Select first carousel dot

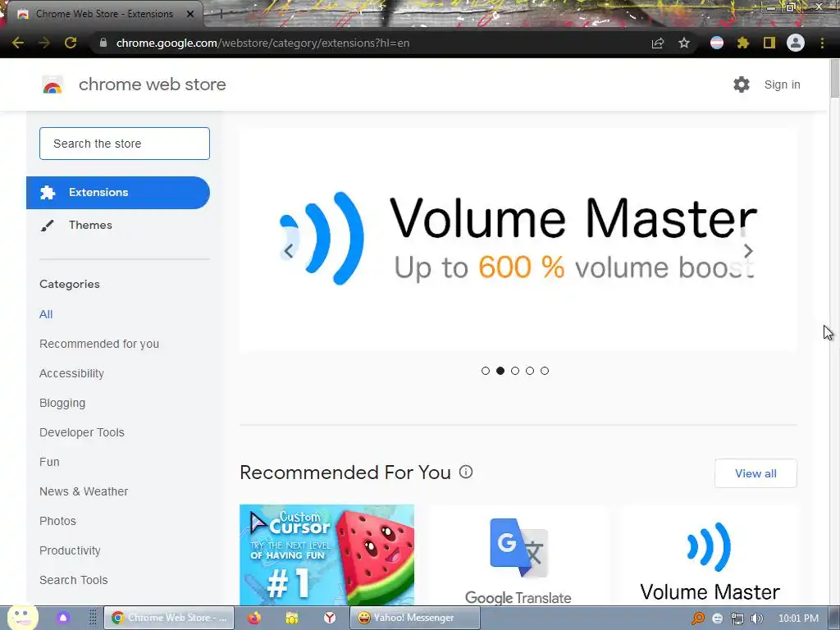(x=486, y=371)
